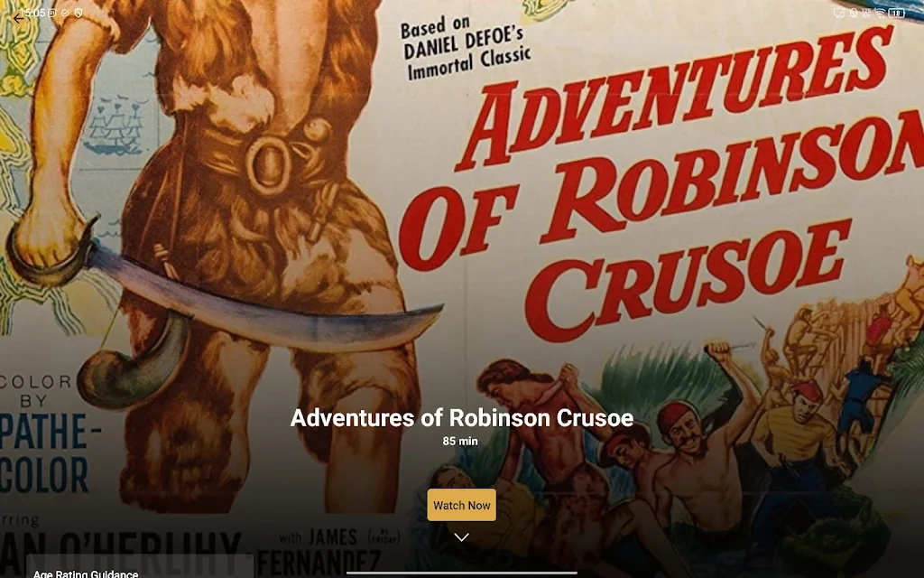Tap the 85 min duration label
This screenshot has height=578, width=924.
(x=460, y=441)
